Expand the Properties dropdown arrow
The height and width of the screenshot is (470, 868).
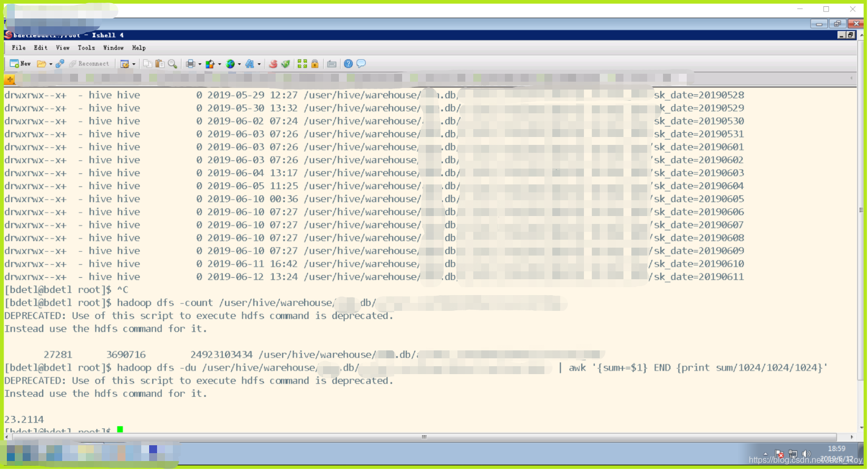tap(134, 64)
